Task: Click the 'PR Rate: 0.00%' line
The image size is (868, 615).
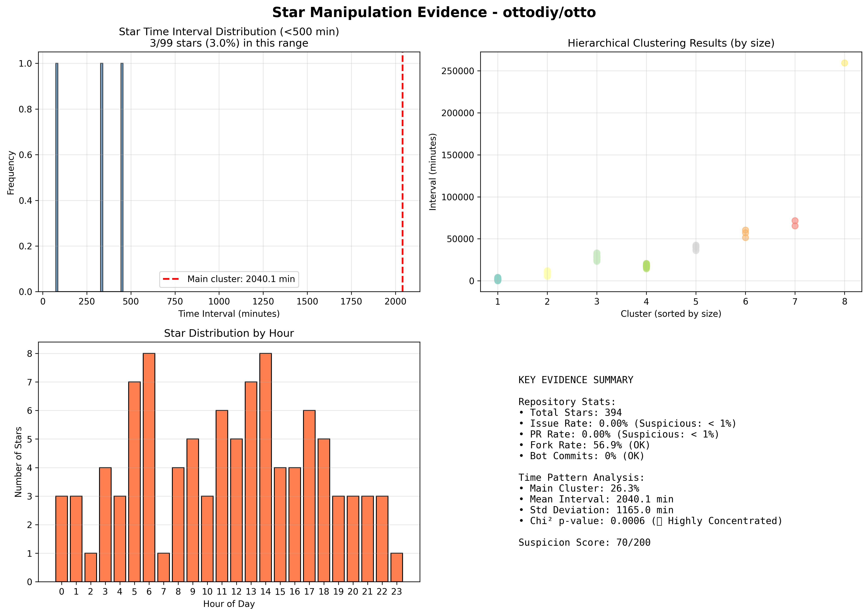Action: (619, 434)
